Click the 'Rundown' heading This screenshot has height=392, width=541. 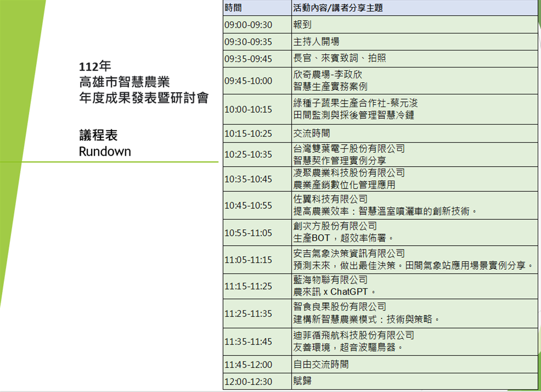pyautogui.click(x=105, y=151)
